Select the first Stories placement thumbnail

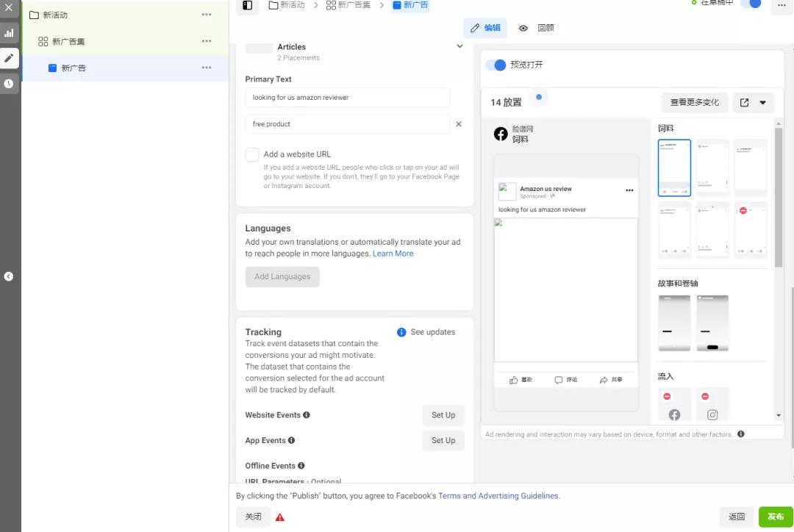674,323
